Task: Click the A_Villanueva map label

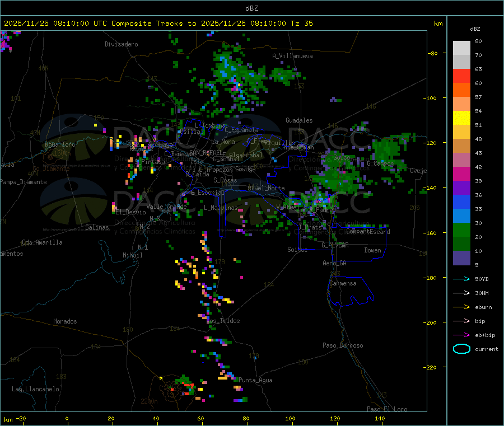Action: pyautogui.click(x=292, y=56)
